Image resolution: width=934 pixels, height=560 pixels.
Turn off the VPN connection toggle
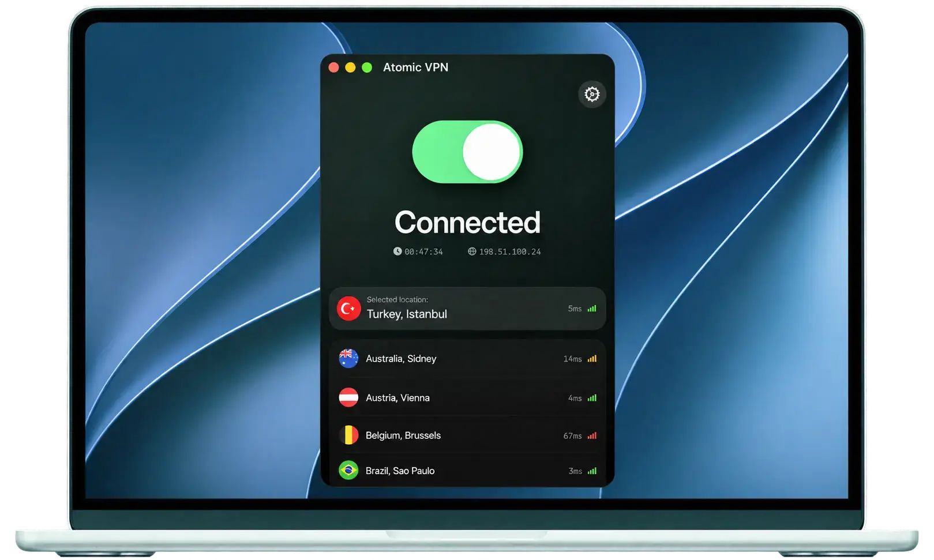(x=467, y=152)
